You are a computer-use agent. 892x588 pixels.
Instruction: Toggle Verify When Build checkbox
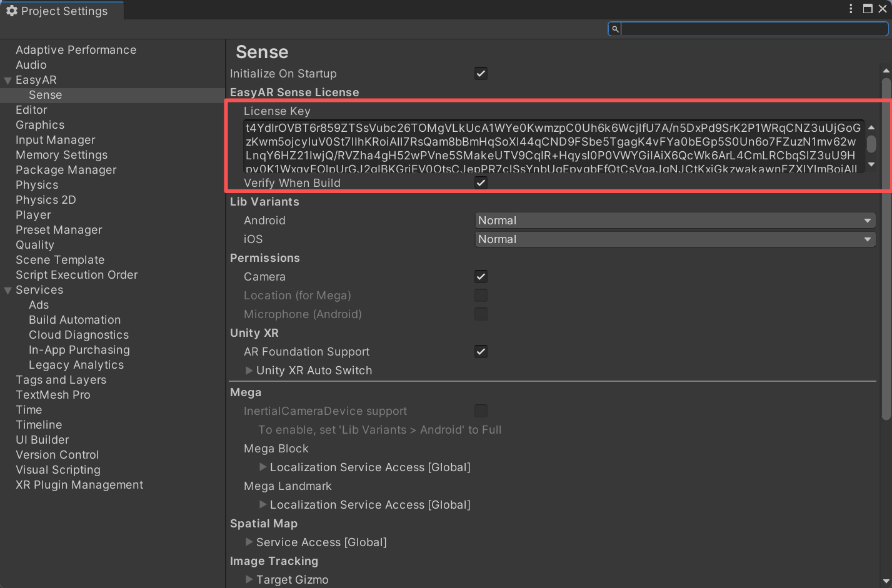click(x=481, y=183)
